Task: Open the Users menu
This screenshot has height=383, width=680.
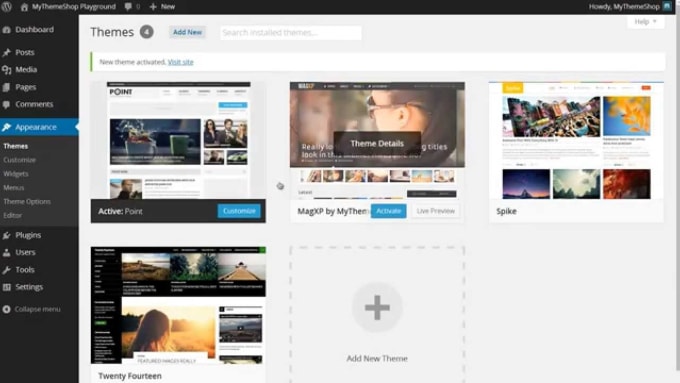Action: click(25, 252)
